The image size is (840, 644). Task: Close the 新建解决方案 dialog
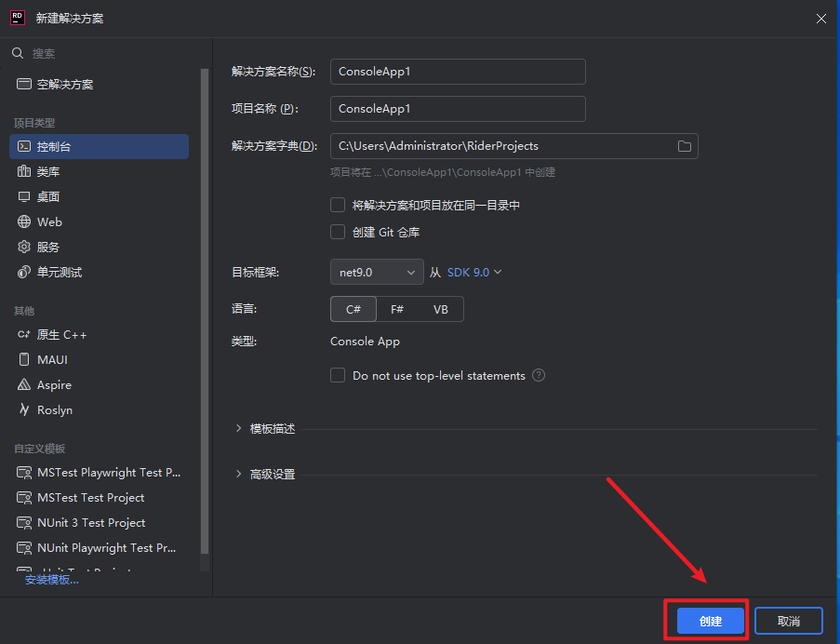[820, 19]
